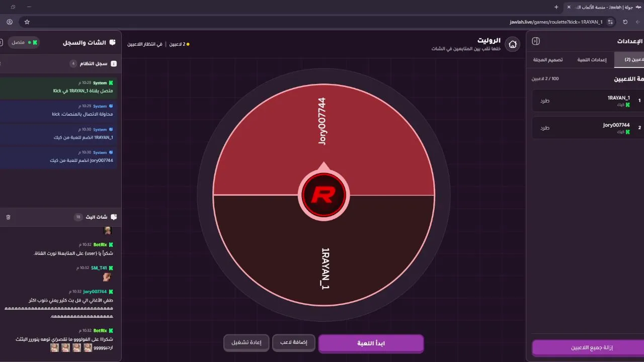
Task: Click the top BotRix username in stream chat
Action: (100, 245)
